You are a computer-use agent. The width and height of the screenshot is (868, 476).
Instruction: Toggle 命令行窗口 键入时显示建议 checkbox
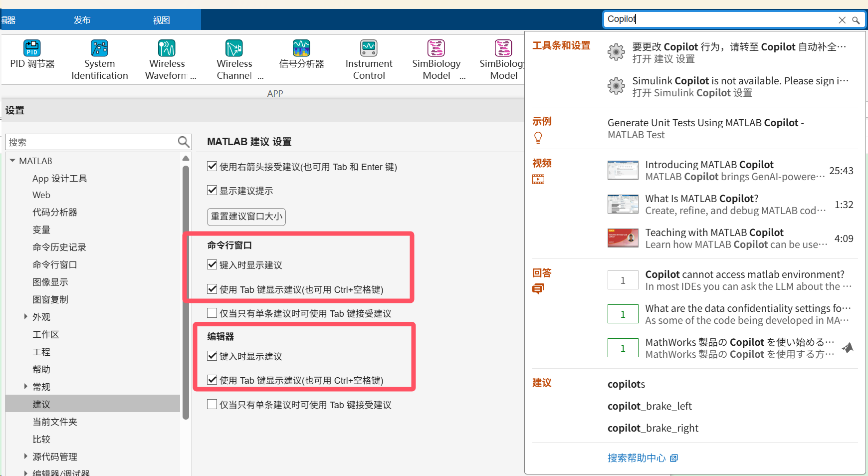coord(212,264)
